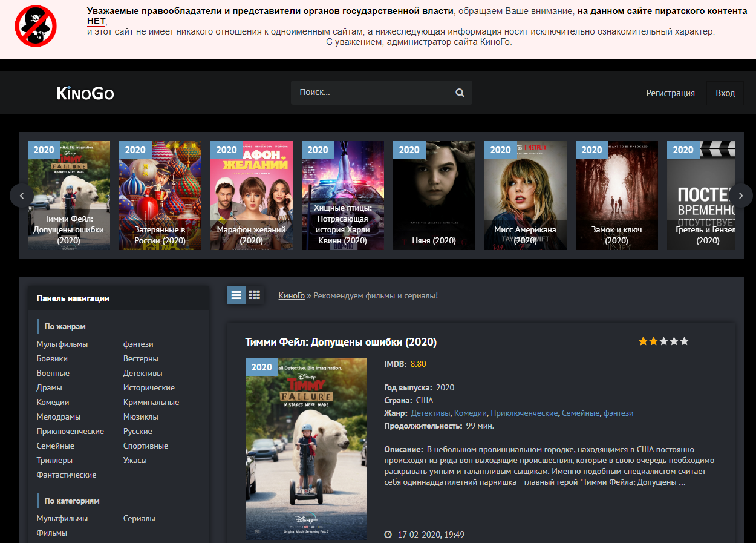756x543 pixels.
Task: Click the search magnifier icon
Action: (x=460, y=93)
